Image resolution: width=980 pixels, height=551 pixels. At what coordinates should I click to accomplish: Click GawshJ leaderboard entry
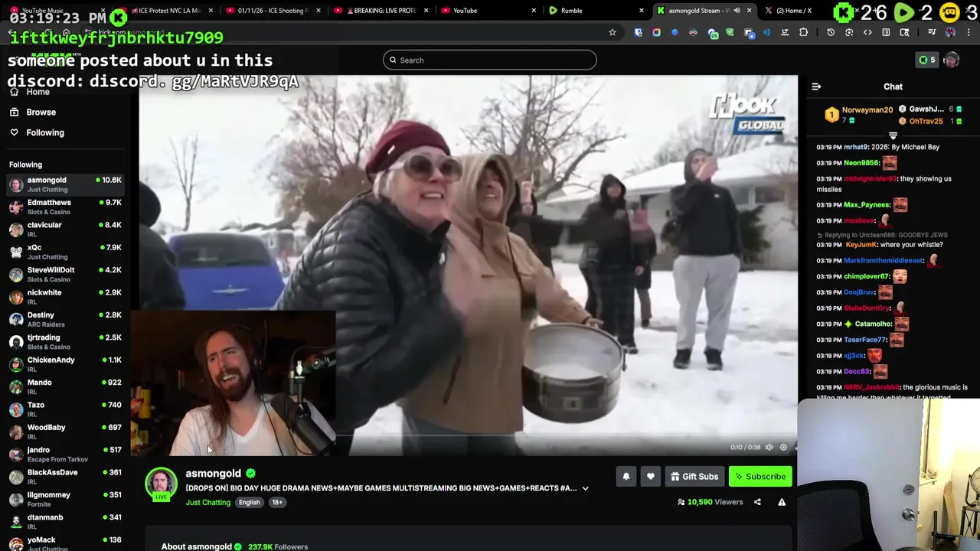point(930,109)
